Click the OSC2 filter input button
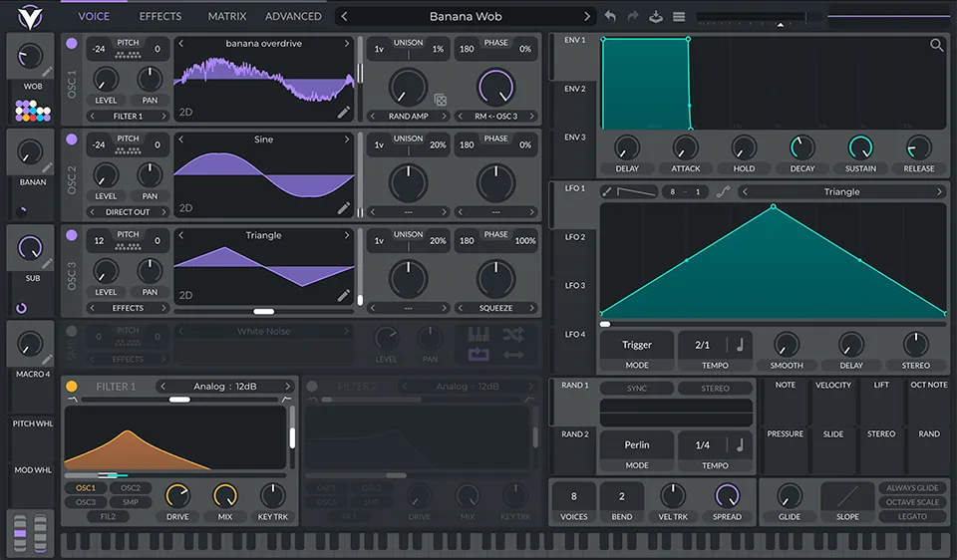957x560 pixels. pyautogui.click(x=131, y=488)
